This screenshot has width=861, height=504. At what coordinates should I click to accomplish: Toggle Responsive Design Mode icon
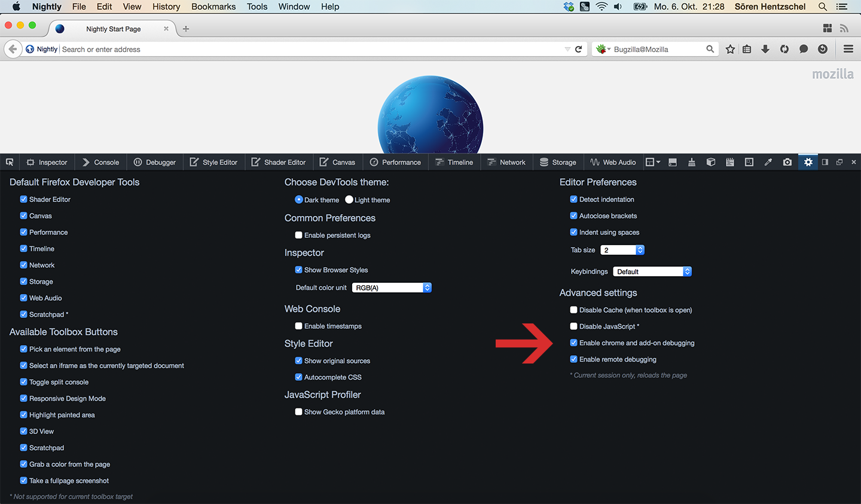749,162
